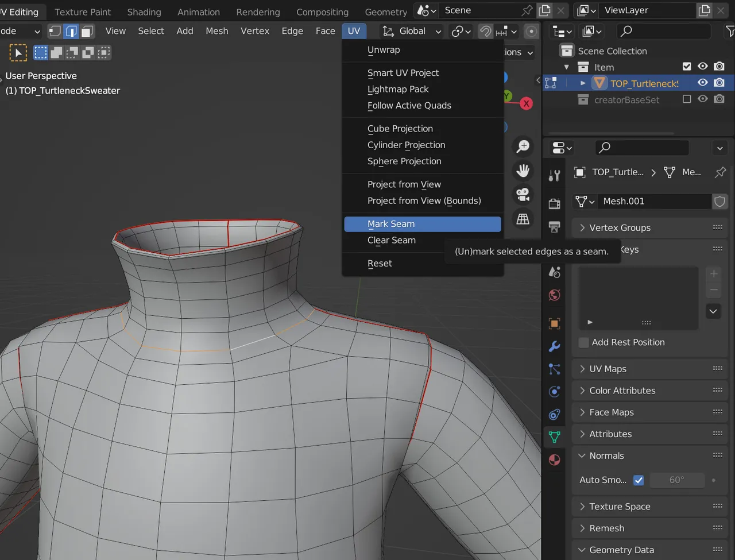Enable the creatorBaseSet collection checkbox
Screen dimensions: 735x560
pyautogui.click(x=686, y=99)
